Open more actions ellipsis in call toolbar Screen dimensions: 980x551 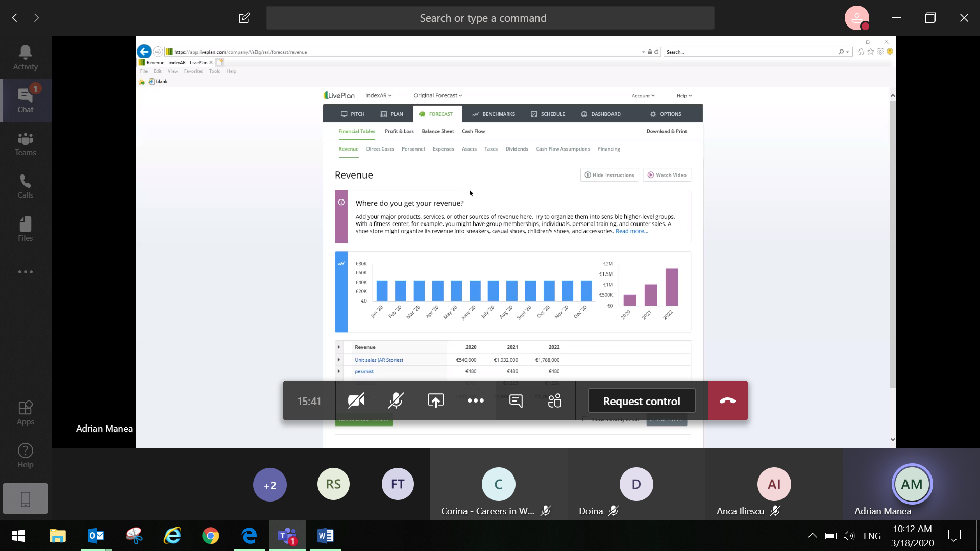coord(475,401)
